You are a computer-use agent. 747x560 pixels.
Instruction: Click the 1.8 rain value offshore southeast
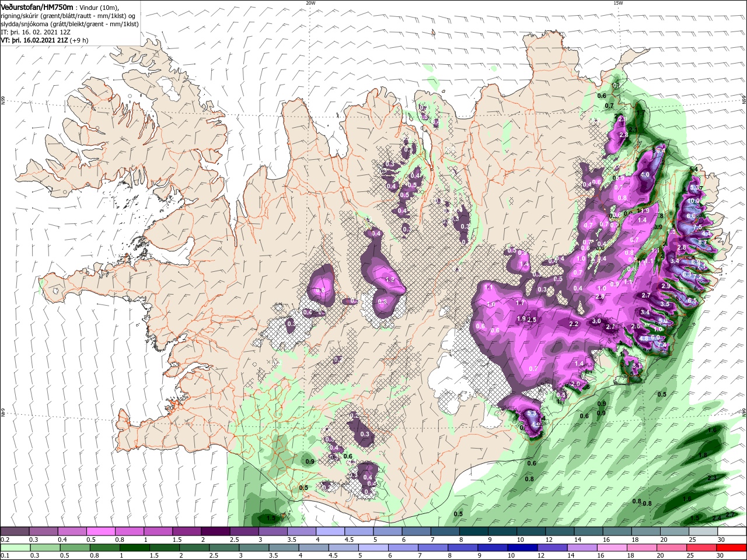point(703,455)
